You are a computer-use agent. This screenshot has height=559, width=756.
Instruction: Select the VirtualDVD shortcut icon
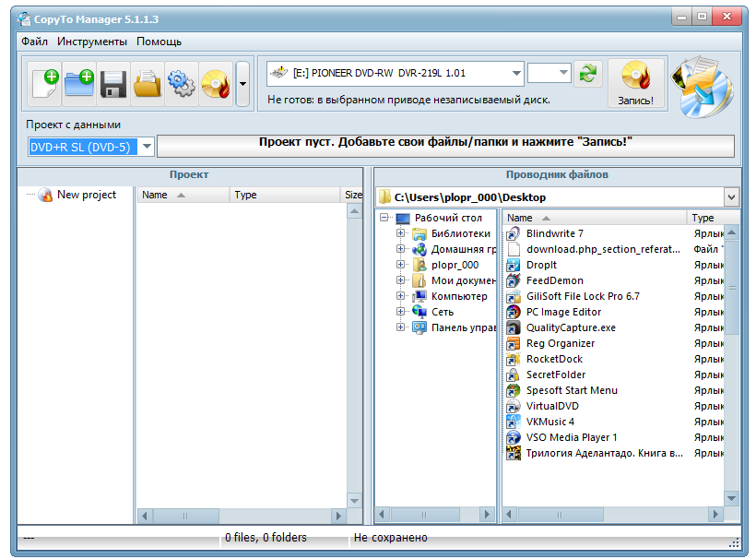click(x=514, y=406)
